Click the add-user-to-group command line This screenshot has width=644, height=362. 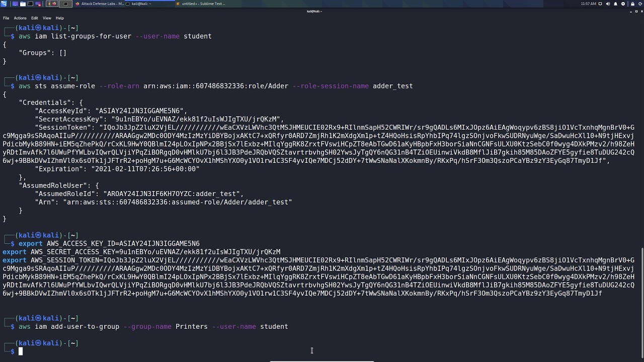click(x=153, y=327)
